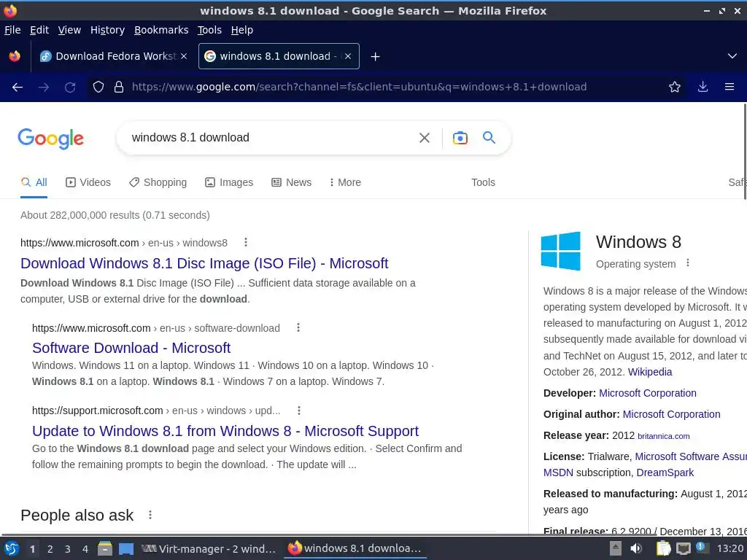Open Windows 8 knowledge panel options dots
Screen dimensions: 747x560
[x=687, y=262]
